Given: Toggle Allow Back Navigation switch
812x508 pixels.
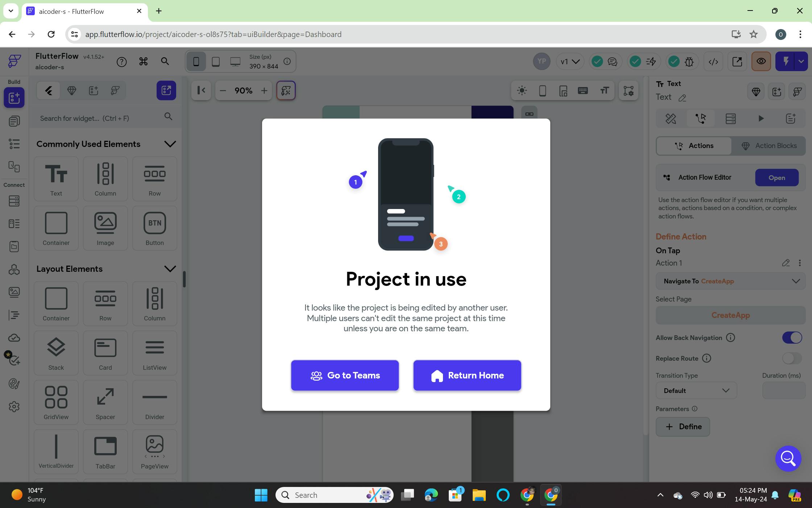Looking at the screenshot, I should tap(792, 337).
